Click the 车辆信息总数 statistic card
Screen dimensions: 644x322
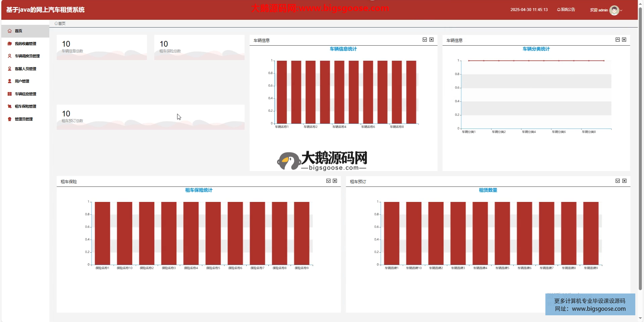(102, 47)
